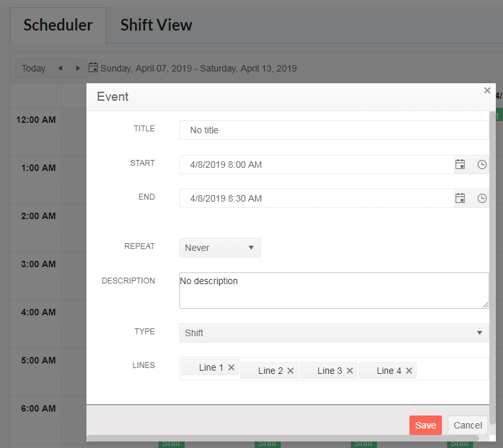This screenshot has height=448, width=503.
Task: Cancel the event dialog
Action: [x=467, y=425]
